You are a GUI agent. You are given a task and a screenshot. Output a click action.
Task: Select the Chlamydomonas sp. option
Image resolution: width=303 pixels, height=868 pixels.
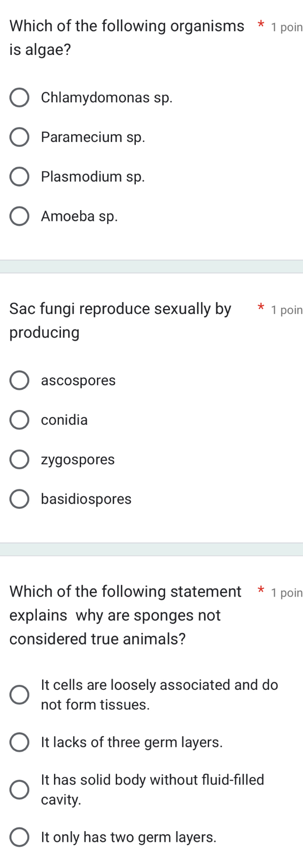point(20,97)
